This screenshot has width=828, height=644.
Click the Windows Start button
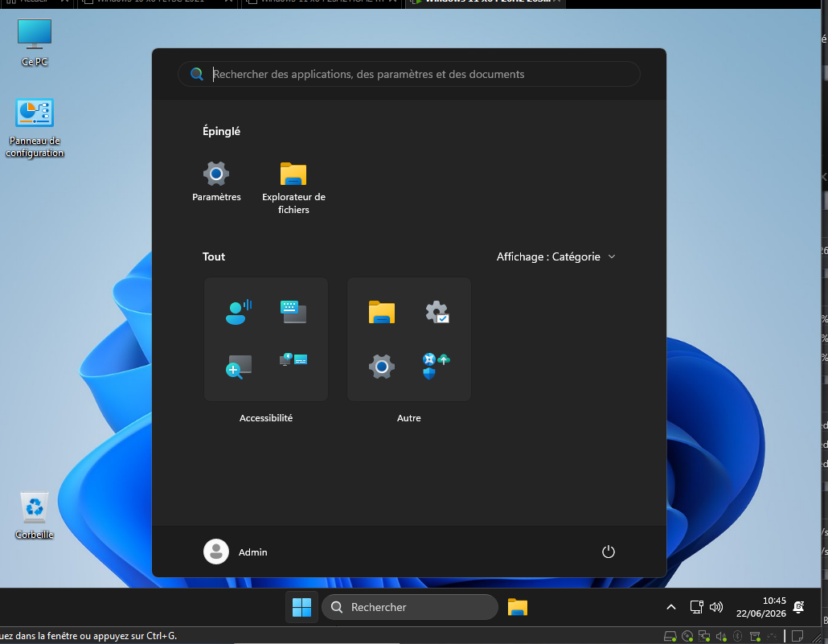pyautogui.click(x=301, y=607)
